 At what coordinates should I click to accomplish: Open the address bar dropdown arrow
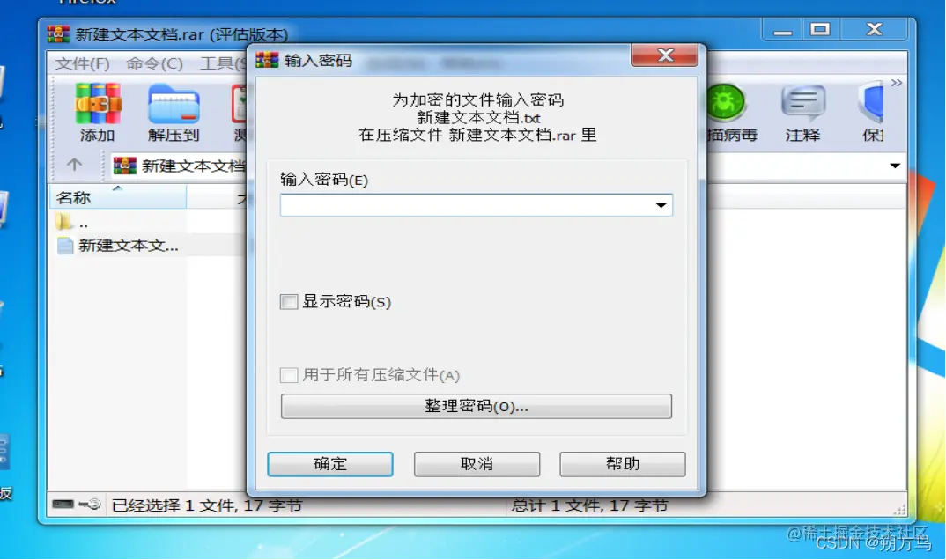pos(895,166)
